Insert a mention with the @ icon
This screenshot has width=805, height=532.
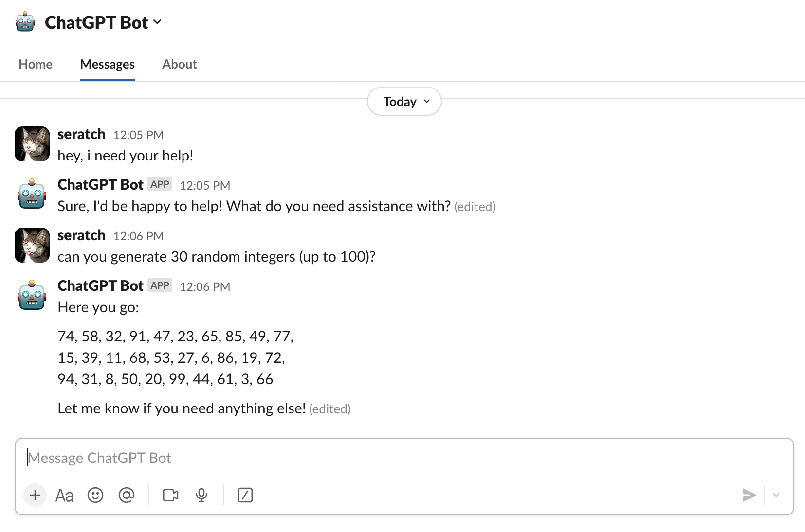coord(127,495)
